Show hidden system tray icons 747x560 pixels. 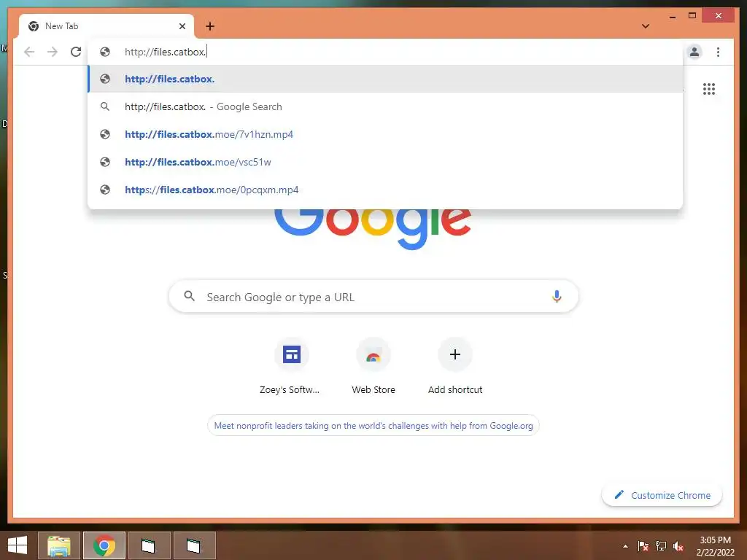coord(625,546)
